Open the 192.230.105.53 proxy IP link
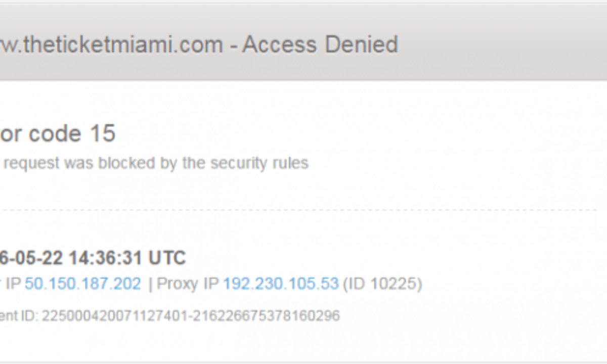Viewport: 607px width, 364px height. pyautogui.click(x=281, y=284)
